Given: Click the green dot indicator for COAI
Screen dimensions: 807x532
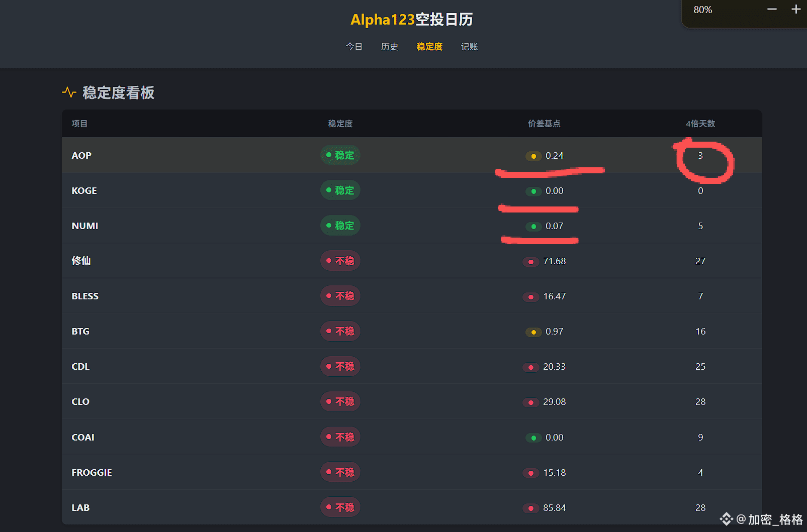Looking at the screenshot, I should 533,438.
